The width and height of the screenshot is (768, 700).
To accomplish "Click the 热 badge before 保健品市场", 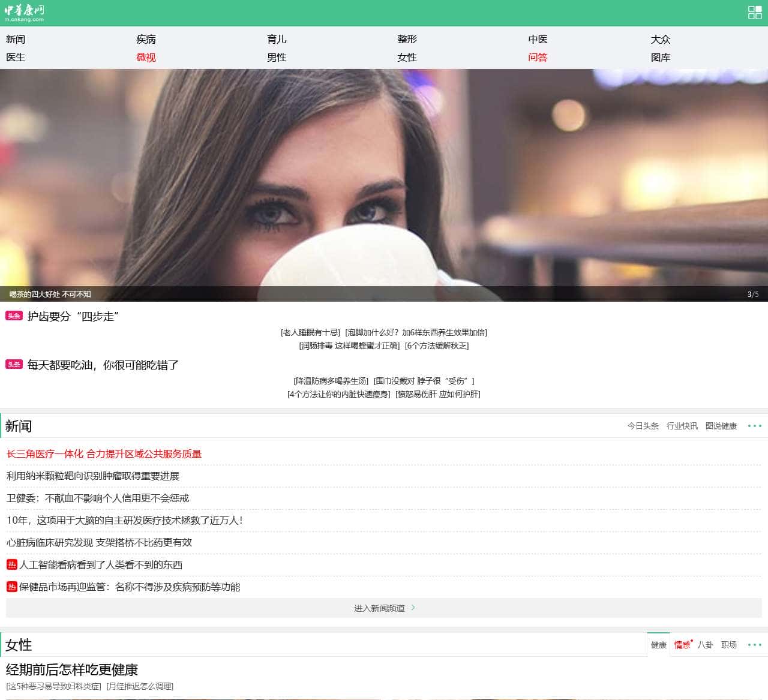I will click(11, 587).
